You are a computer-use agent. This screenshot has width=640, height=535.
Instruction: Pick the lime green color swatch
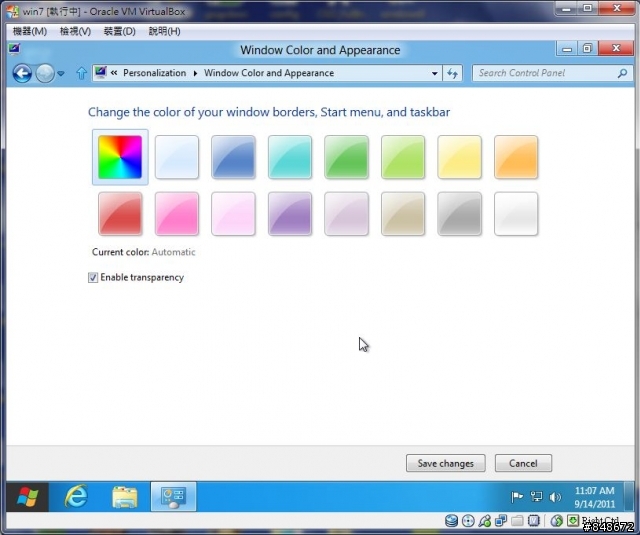pos(403,157)
